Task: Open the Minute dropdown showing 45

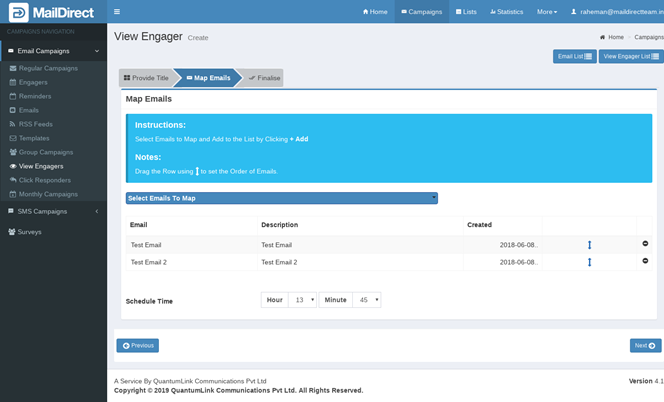Action: (x=366, y=299)
